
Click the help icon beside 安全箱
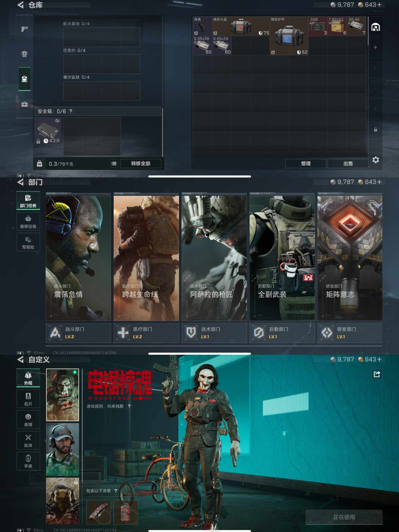(71, 111)
